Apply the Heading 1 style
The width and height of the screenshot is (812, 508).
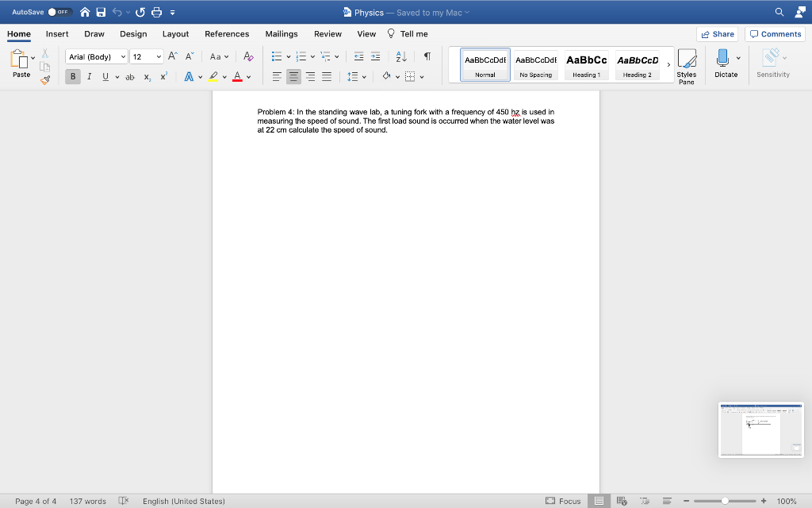tap(586, 65)
